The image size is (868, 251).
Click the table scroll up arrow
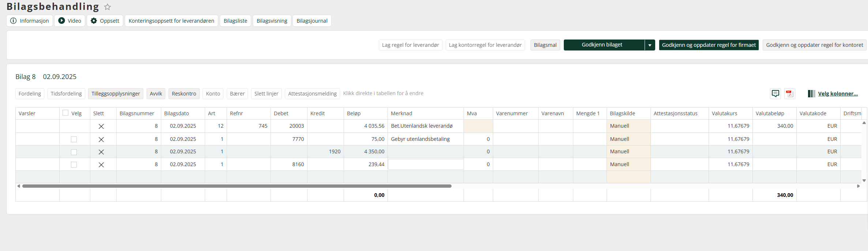pos(864,123)
